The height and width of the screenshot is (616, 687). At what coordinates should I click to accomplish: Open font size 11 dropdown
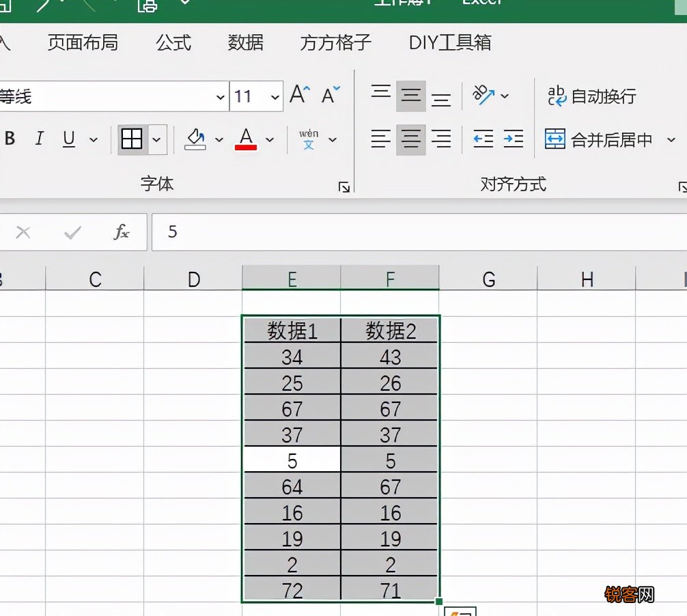(275, 97)
